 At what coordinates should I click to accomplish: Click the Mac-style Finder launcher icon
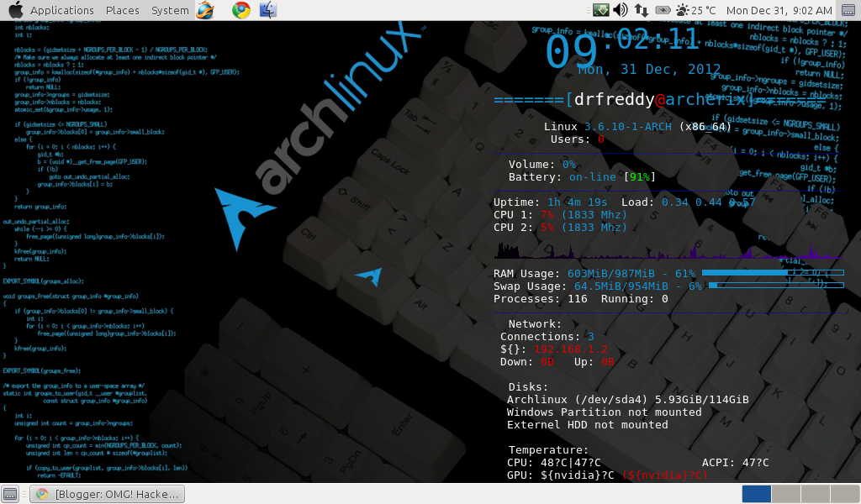268,10
